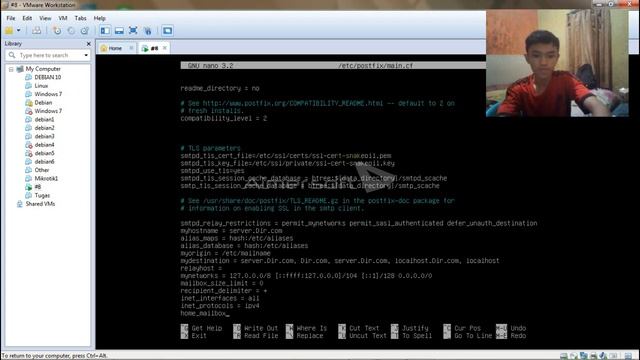The height and width of the screenshot is (360, 640).
Task: Toggle the library sidebar view icon
Action: pyautogui.click(x=105, y=31)
